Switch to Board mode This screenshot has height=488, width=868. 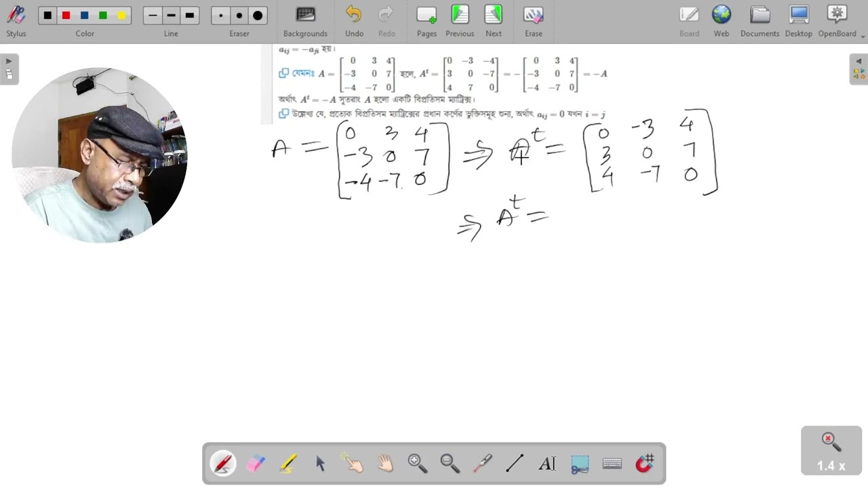689,21
